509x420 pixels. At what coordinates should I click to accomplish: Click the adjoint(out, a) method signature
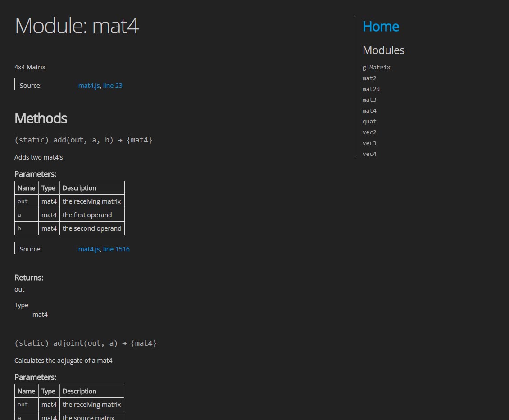pos(86,343)
